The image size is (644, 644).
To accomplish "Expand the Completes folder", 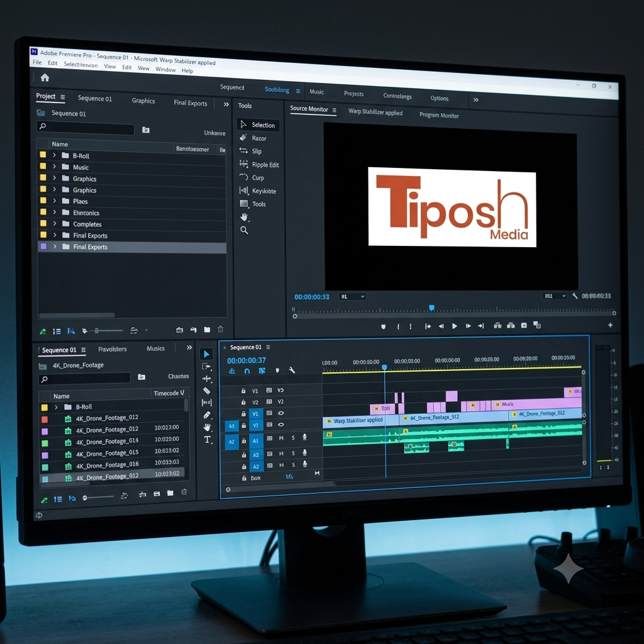I will coord(54,223).
